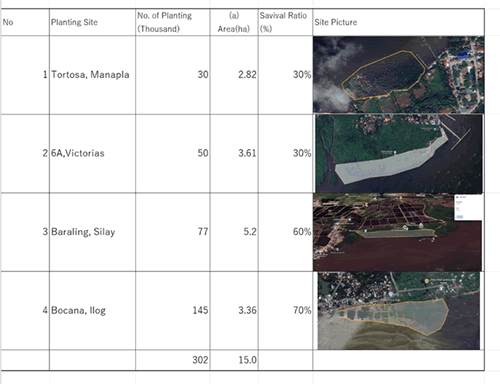This screenshot has height=384, width=500.
Task: Select the '6A,Victorias' cell
Action: tap(92, 153)
